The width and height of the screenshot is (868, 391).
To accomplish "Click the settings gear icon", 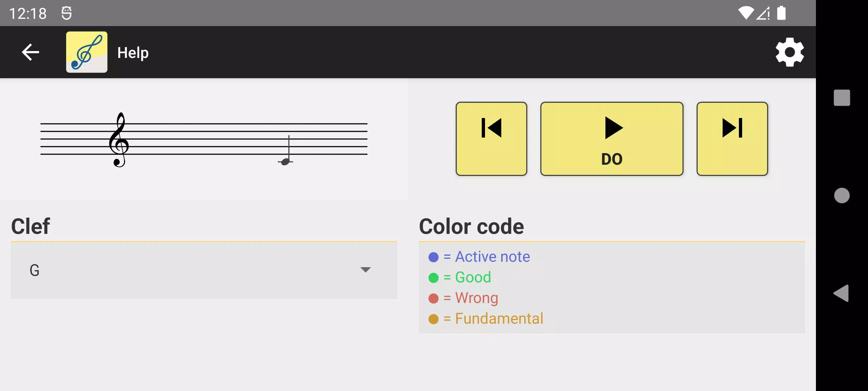I will 790,52.
